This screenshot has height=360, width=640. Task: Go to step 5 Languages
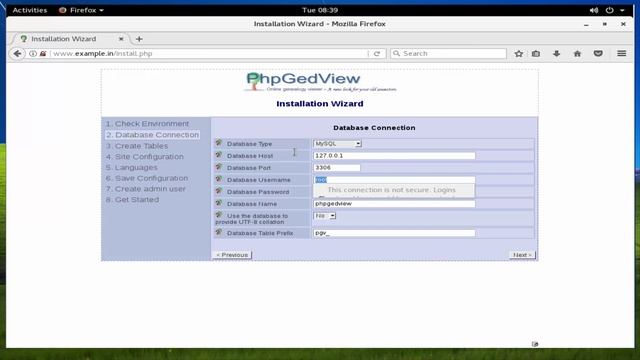[x=131, y=167]
